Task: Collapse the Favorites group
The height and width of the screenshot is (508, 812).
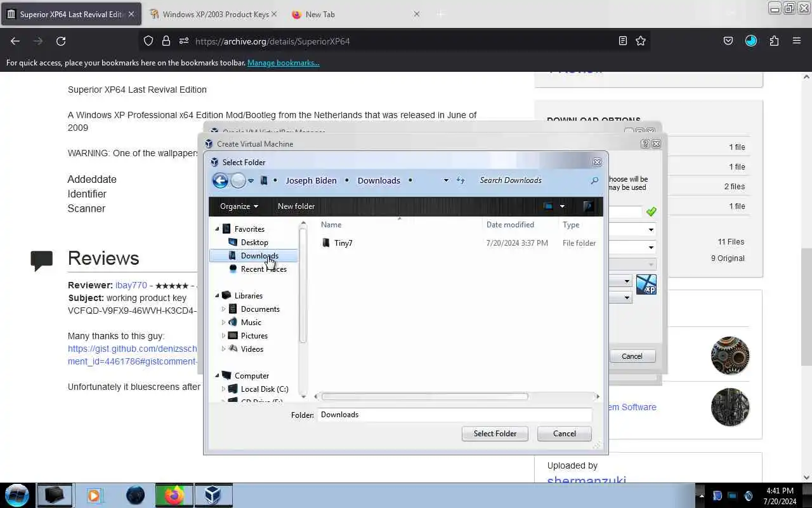Action: 217,229
